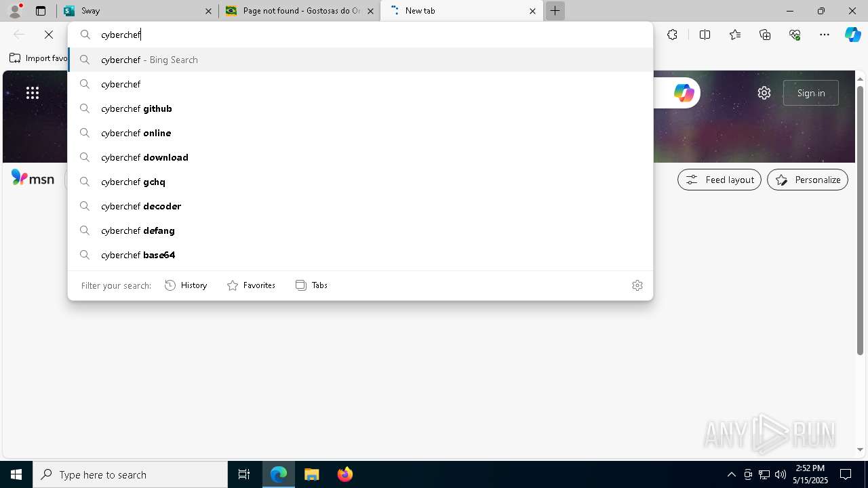Open Firefox from the taskbar
868x488 pixels.
(344, 474)
